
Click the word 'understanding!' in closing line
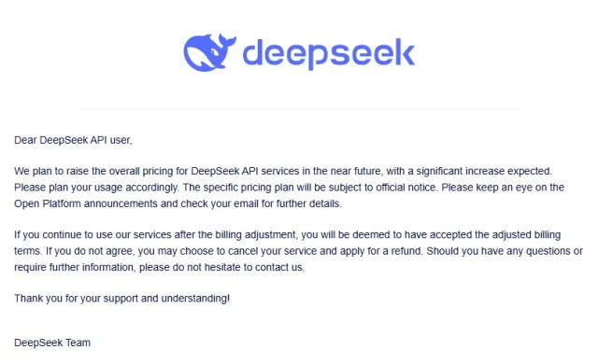(x=195, y=298)
